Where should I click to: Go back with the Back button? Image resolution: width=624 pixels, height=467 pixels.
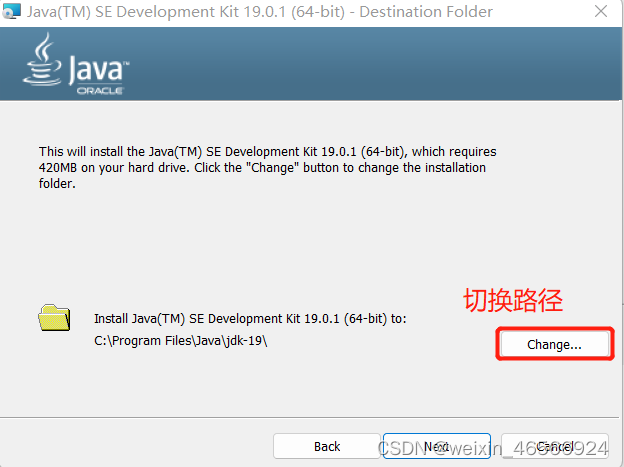[327, 446]
